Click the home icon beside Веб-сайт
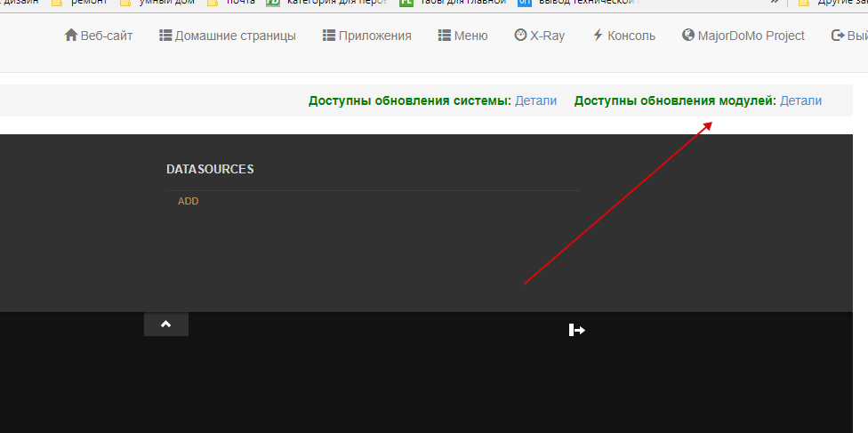868x433 pixels. (x=71, y=36)
